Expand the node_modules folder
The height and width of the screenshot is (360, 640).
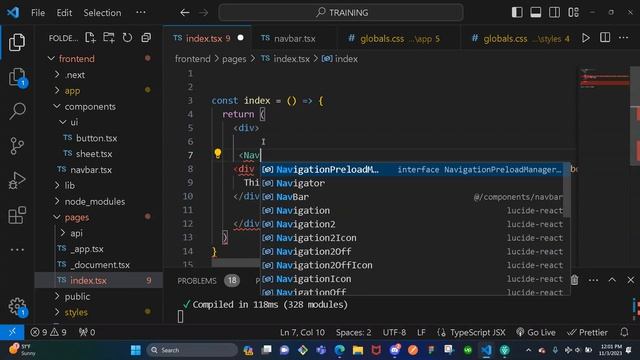95,202
